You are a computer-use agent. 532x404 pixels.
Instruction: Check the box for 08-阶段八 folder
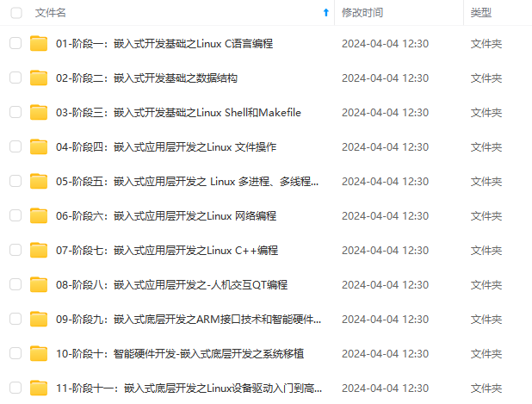pos(15,284)
